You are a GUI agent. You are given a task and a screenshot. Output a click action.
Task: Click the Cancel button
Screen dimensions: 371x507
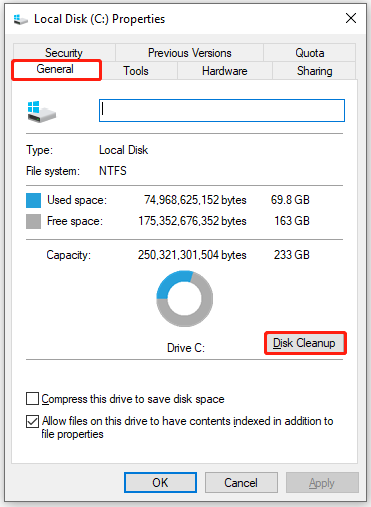tap(241, 482)
